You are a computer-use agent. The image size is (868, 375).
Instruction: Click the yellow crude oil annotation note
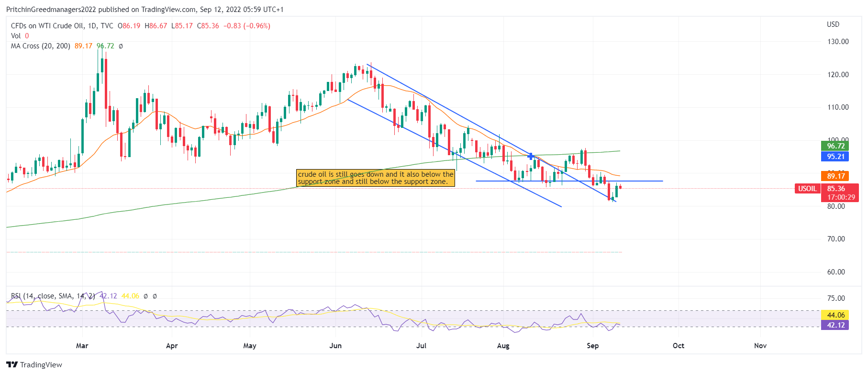(x=376, y=178)
